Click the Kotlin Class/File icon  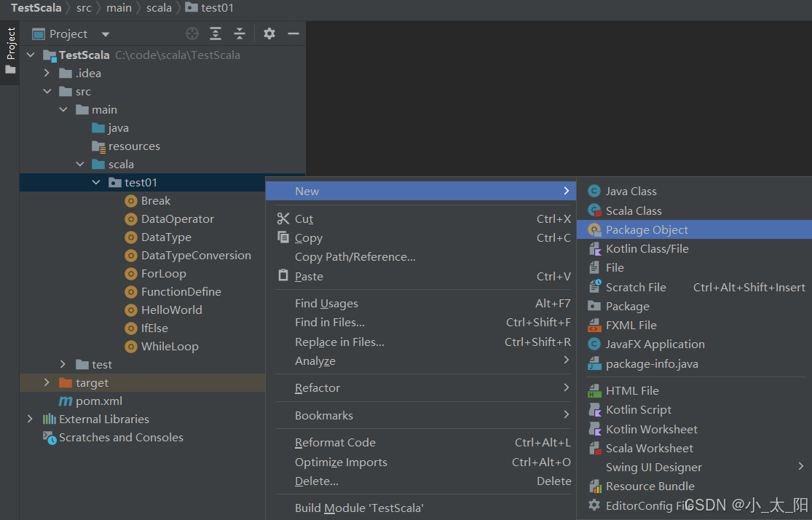(x=594, y=248)
